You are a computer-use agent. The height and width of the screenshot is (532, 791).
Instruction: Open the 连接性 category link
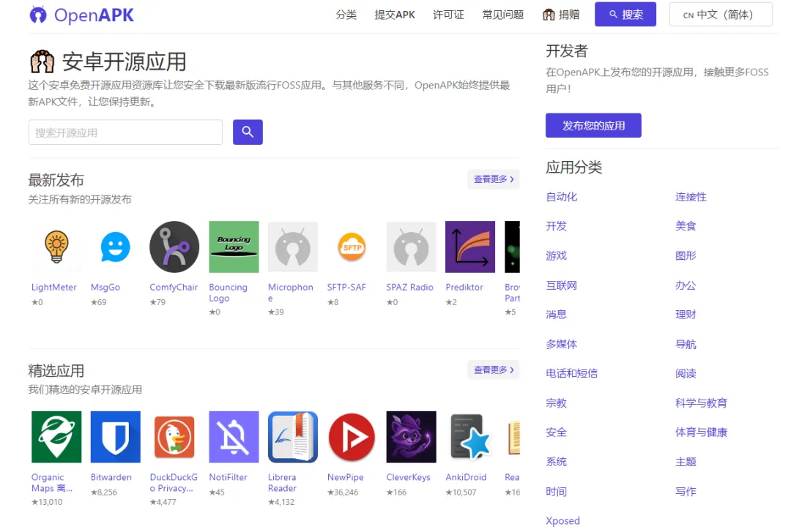tap(691, 197)
